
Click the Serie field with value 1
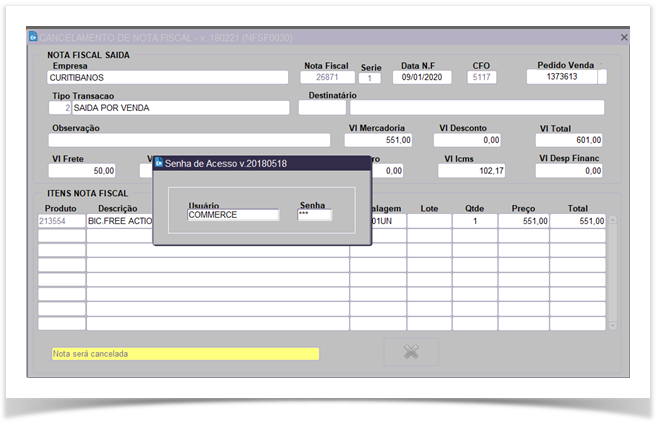(370, 78)
